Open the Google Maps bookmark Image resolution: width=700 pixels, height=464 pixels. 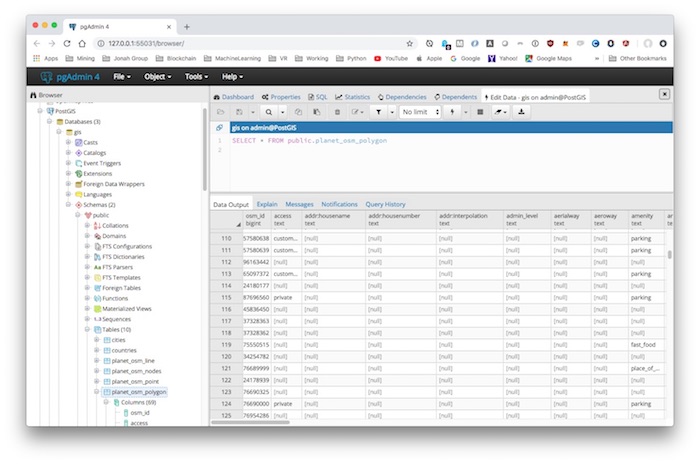click(x=548, y=59)
